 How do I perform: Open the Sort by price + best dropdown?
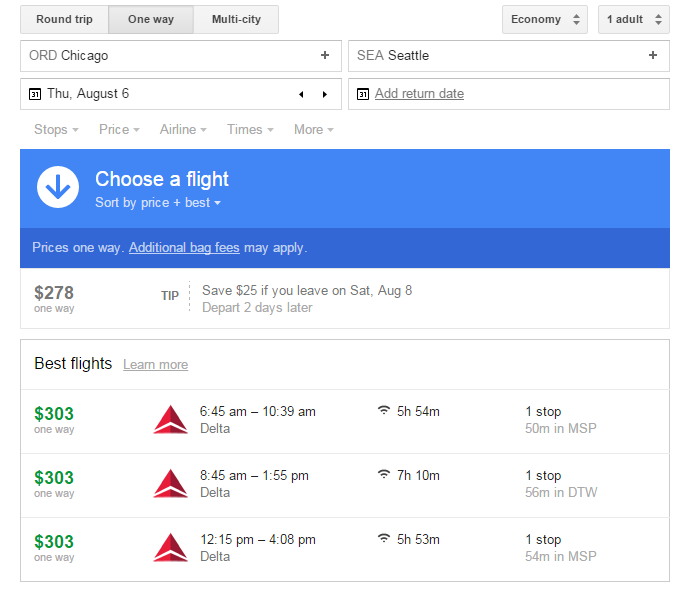(158, 203)
